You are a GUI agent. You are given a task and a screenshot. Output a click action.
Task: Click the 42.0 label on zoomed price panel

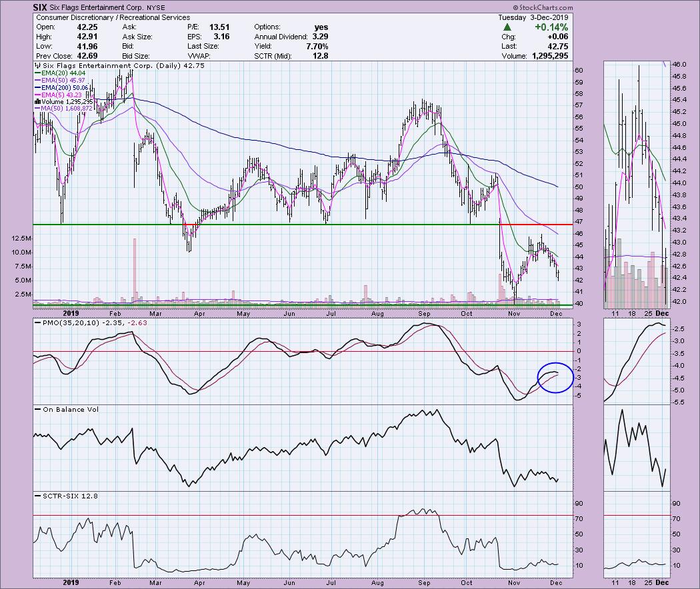(679, 302)
